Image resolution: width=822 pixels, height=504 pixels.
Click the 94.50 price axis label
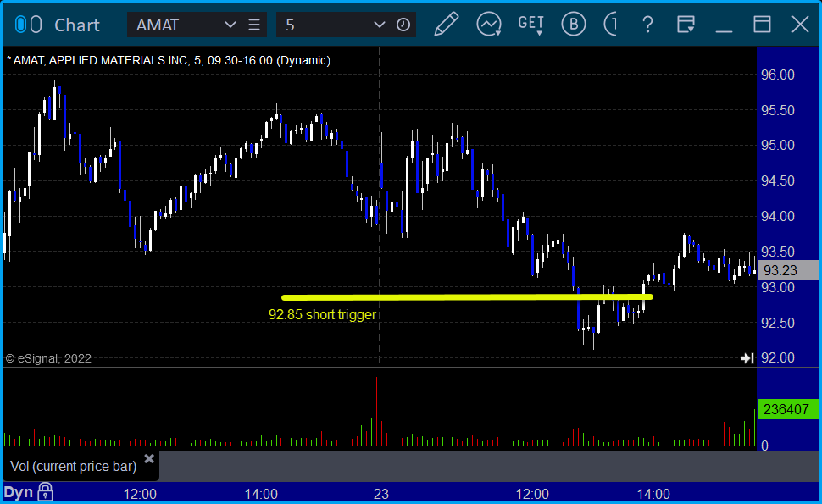coord(778,180)
